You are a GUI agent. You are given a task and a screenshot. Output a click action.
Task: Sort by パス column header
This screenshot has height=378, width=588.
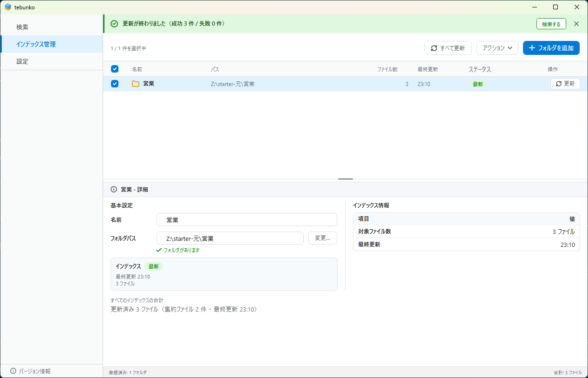tap(215, 69)
